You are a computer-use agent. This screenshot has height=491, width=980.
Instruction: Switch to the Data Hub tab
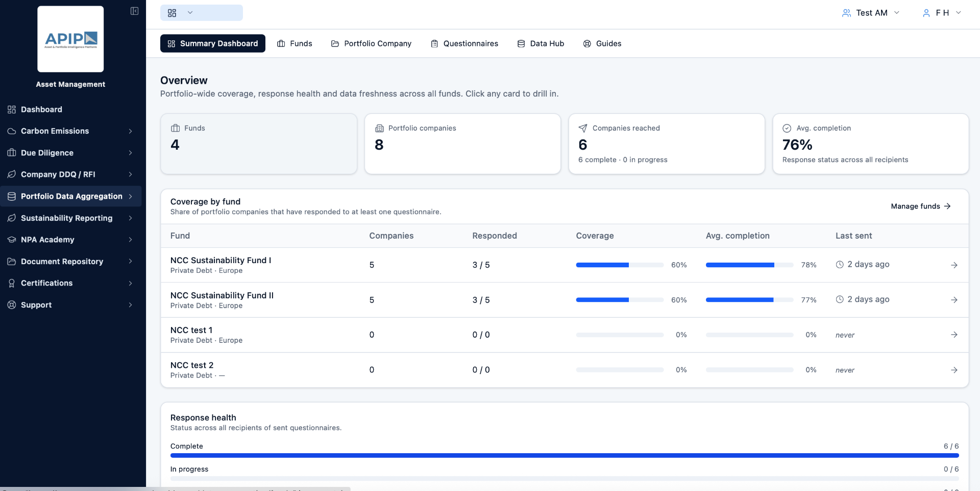pos(541,43)
